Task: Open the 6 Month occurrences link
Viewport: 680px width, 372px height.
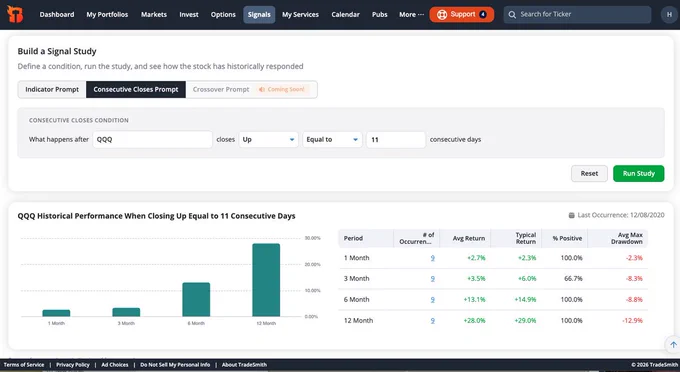Action: (432, 299)
